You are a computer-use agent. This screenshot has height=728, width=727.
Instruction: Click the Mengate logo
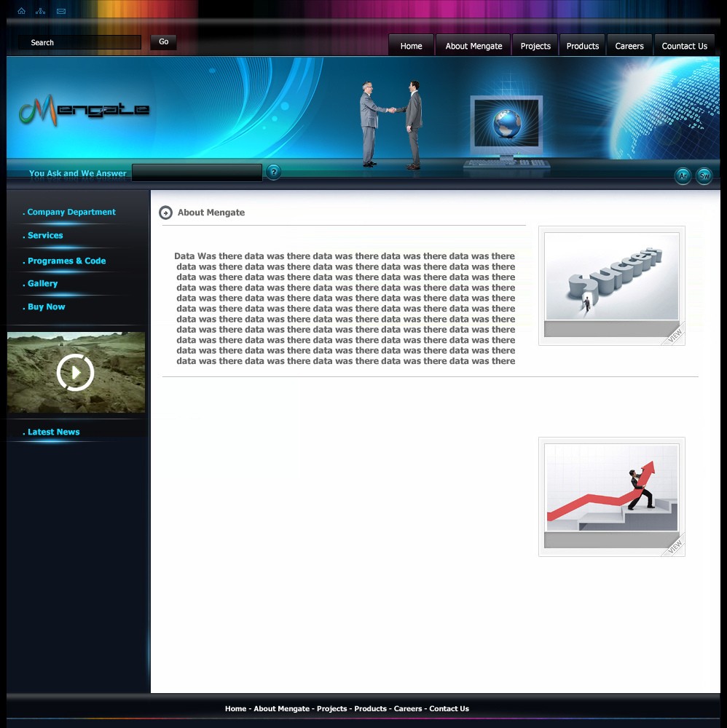[84, 111]
